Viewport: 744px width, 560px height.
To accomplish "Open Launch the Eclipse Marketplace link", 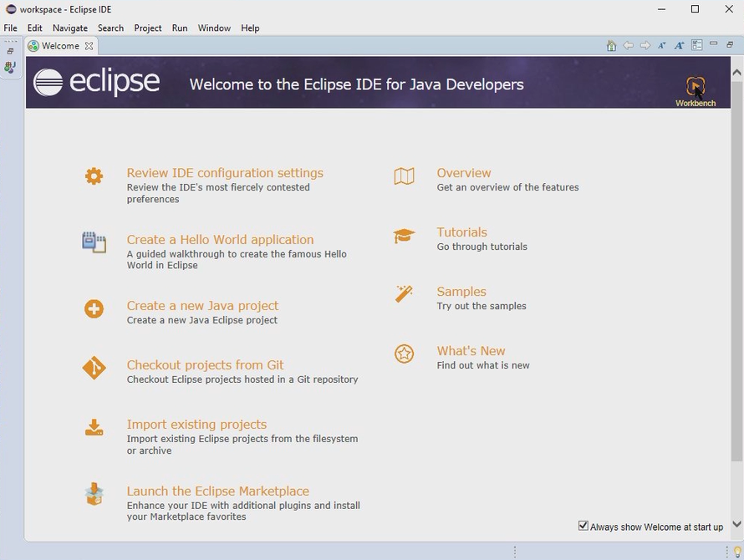I will 218,491.
